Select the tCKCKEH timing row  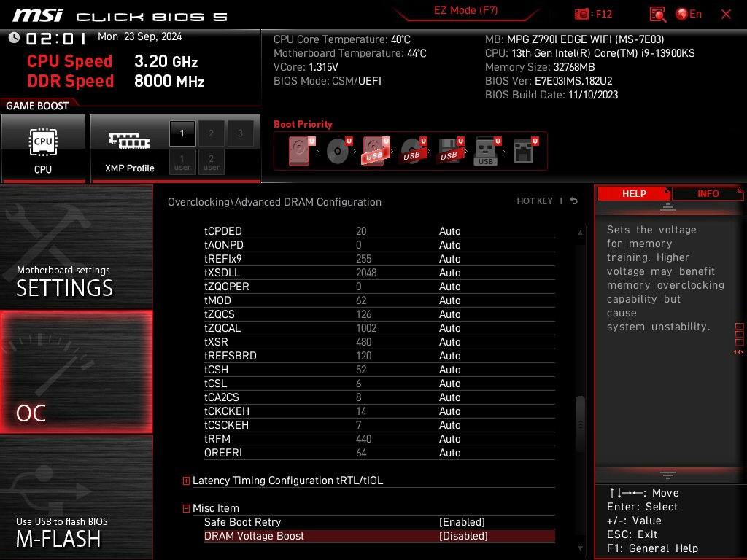pos(379,411)
